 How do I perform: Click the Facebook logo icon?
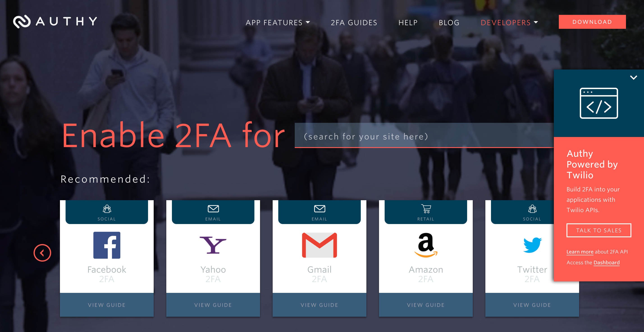(x=107, y=245)
